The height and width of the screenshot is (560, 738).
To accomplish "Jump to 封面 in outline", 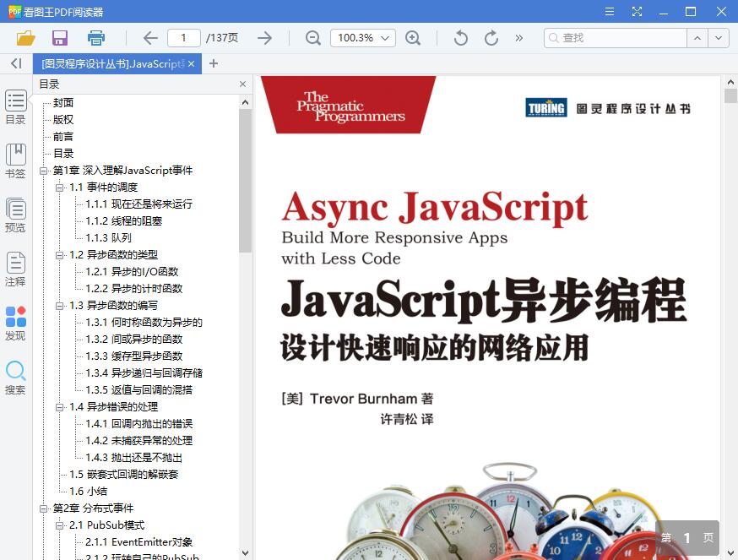I will [x=63, y=103].
